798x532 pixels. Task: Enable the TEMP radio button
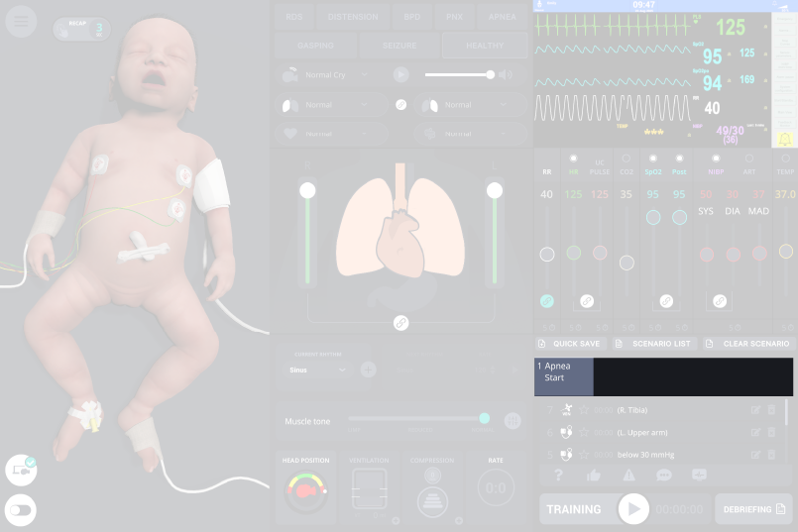pyautogui.click(x=785, y=159)
